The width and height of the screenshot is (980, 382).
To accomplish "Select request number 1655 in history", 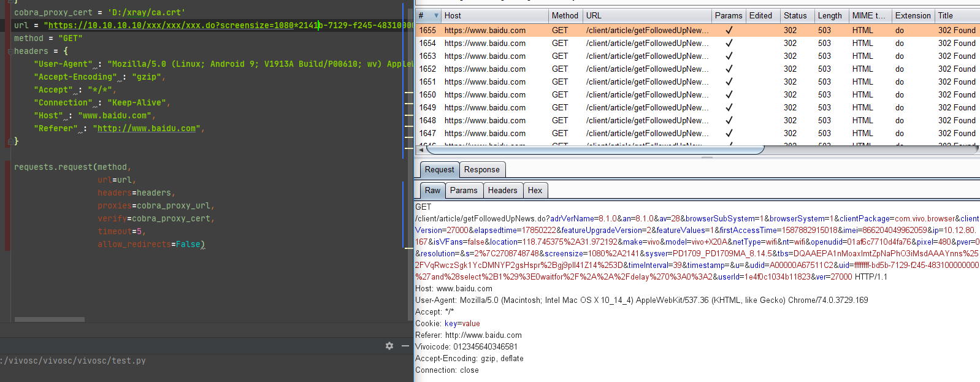I will (427, 30).
